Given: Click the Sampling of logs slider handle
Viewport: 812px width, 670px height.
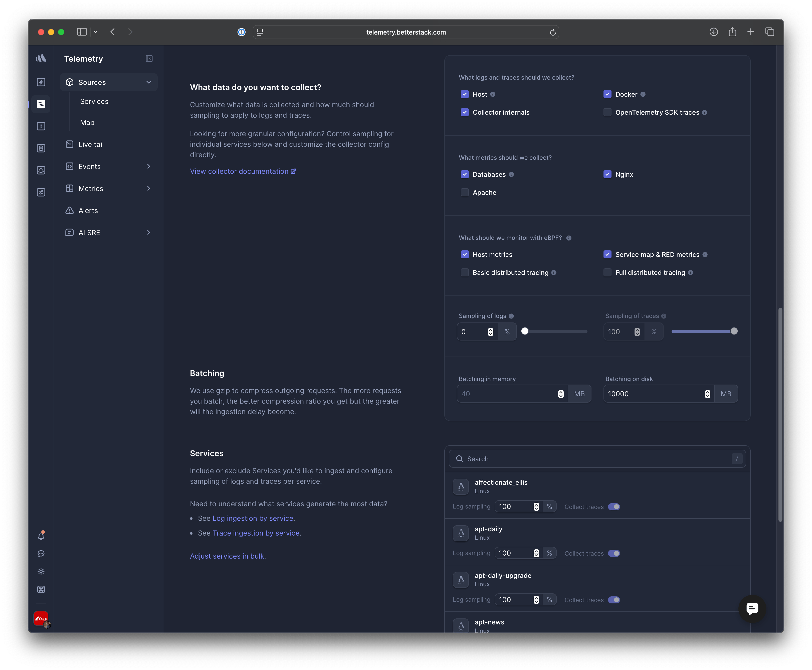Looking at the screenshot, I should [x=525, y=331].
